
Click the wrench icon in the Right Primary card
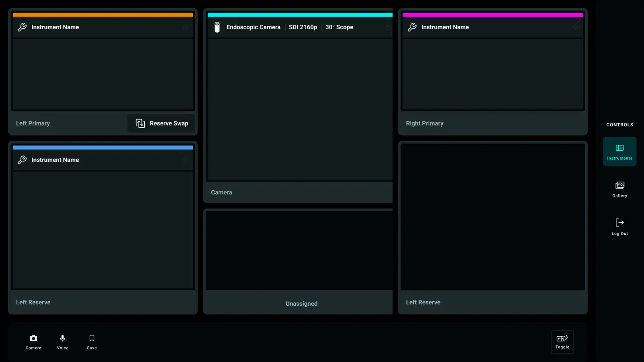pos(412,27)
